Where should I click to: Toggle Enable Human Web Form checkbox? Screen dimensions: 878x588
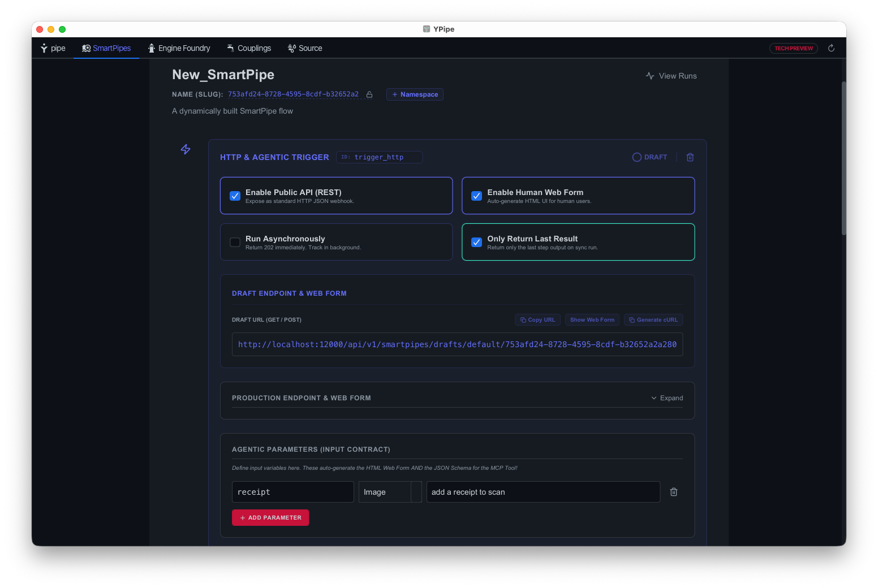[477, 196]
